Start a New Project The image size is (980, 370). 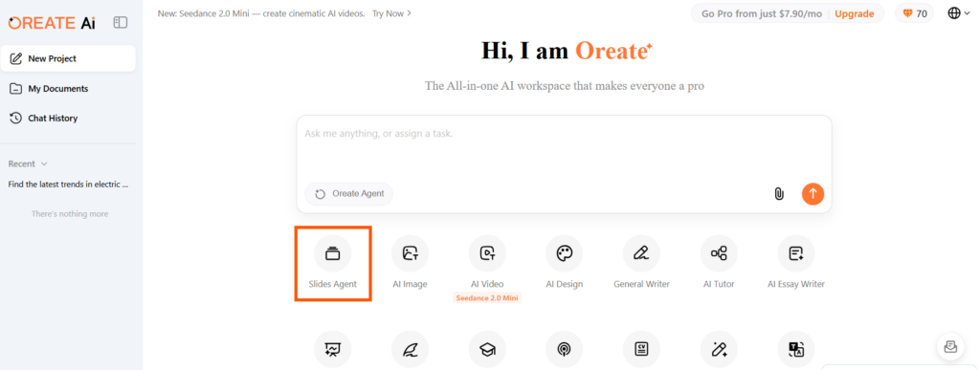(68, 58)
